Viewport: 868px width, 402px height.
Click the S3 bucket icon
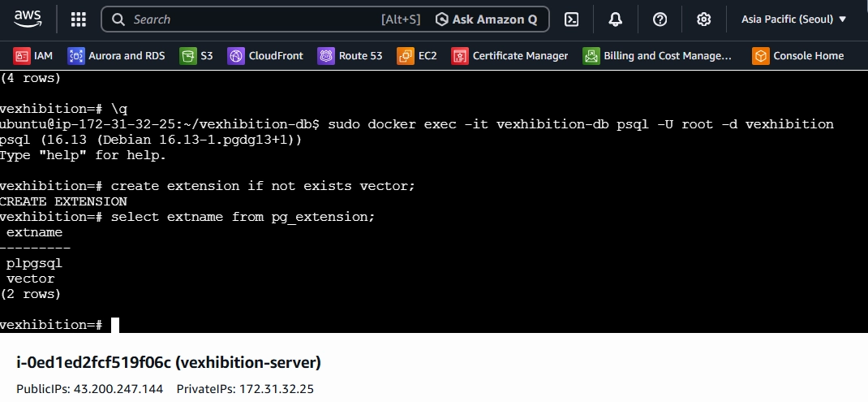point(188,55)
